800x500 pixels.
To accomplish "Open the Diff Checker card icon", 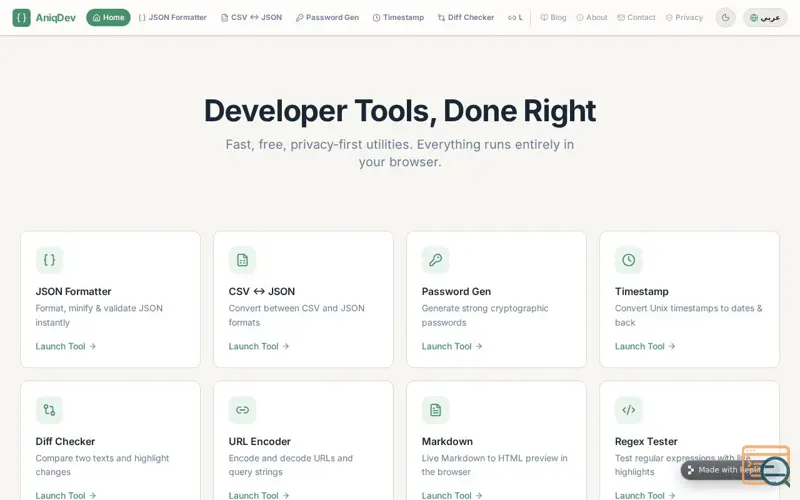I will point(49,410).
